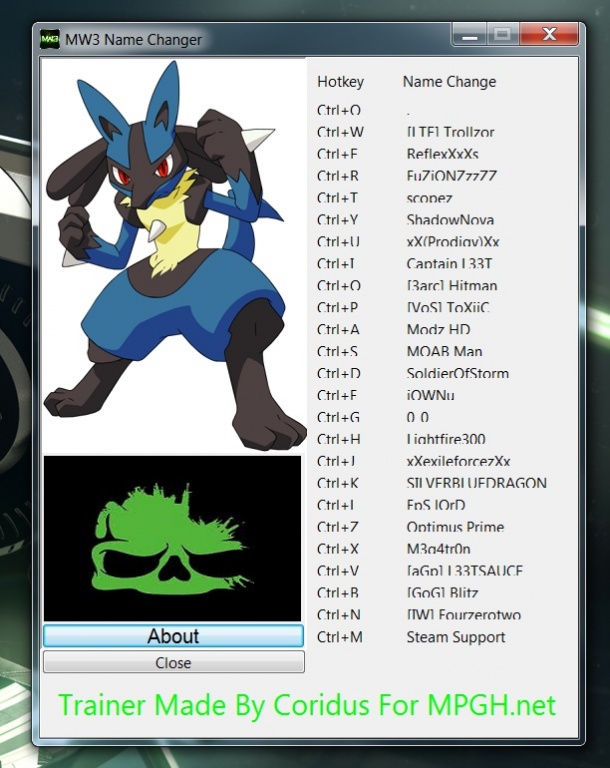Image resolution: width=610 pixels, height=768 pixels.
Task: Click the Ctrl+Q hotkey label
Action: tap(339, 110)
